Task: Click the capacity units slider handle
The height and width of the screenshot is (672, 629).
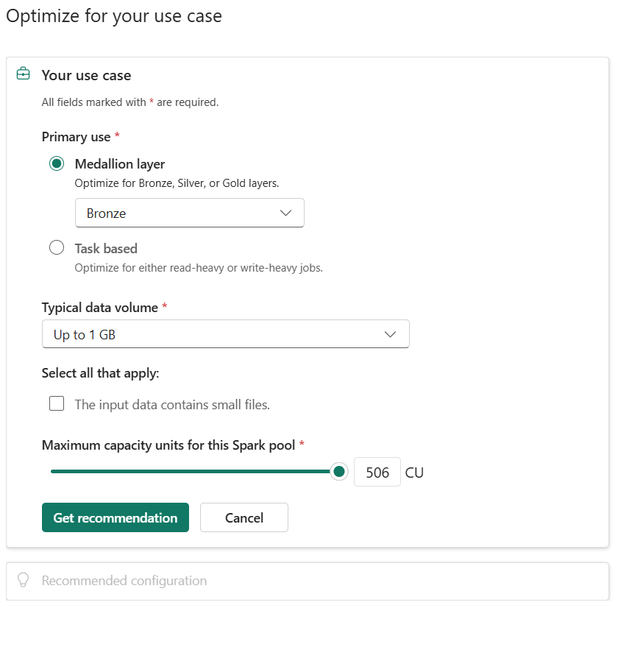Action: point(338,471)
